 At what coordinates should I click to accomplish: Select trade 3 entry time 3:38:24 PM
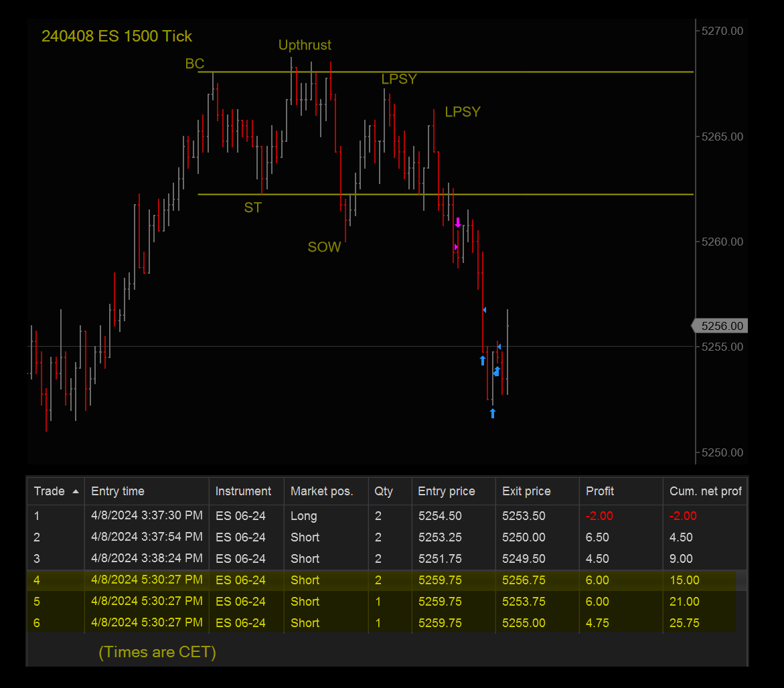(x=147, y=558)
